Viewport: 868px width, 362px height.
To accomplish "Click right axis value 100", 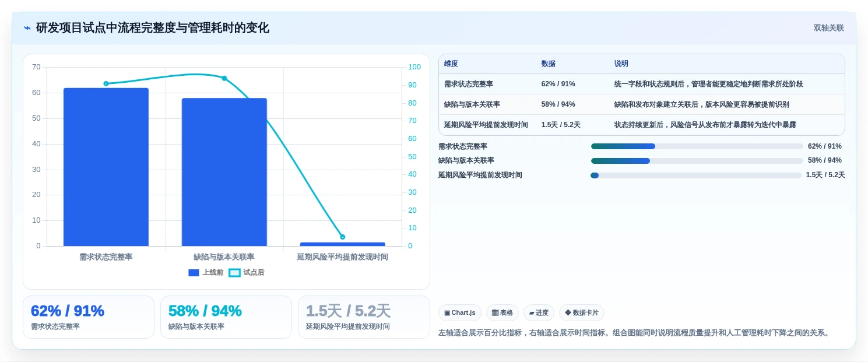I will point(414,67).
